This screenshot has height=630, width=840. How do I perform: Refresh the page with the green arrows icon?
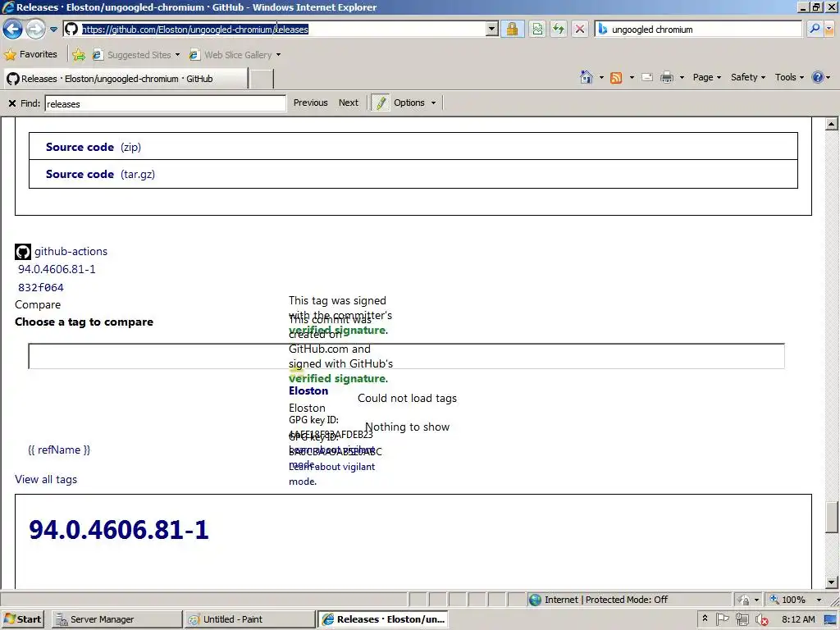[x=558, y=29]
